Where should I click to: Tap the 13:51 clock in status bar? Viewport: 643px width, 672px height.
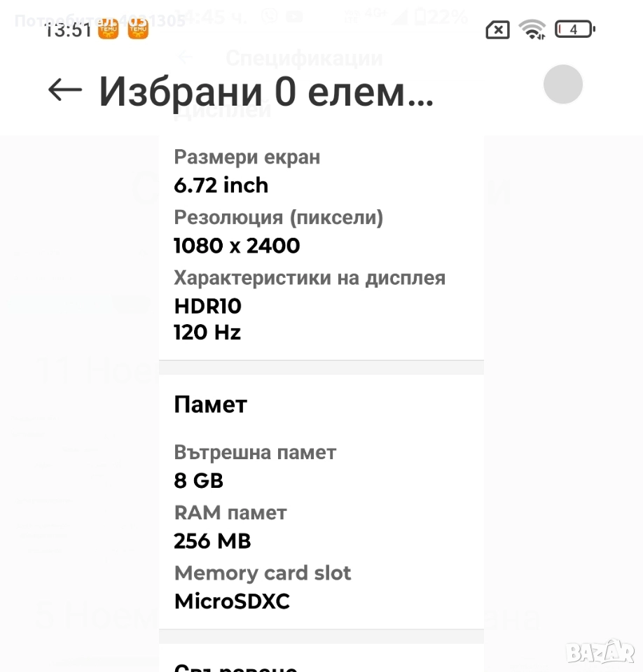pos(68,30)
